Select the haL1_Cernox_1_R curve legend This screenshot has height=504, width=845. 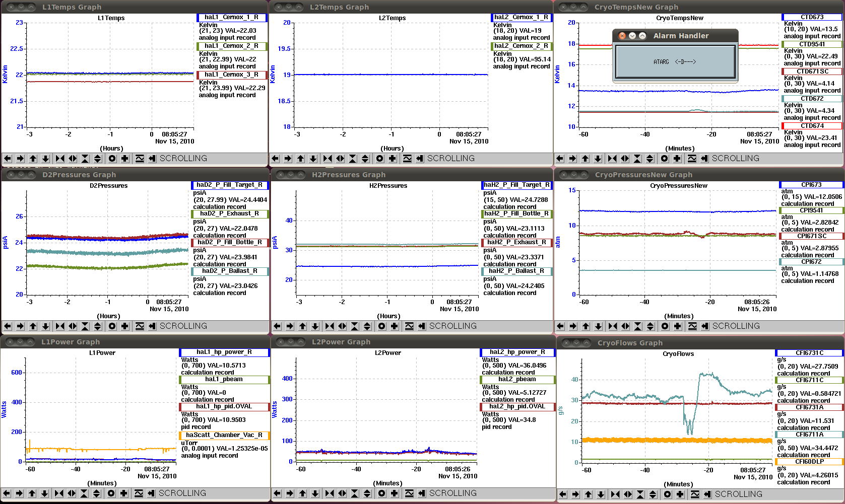232,18
